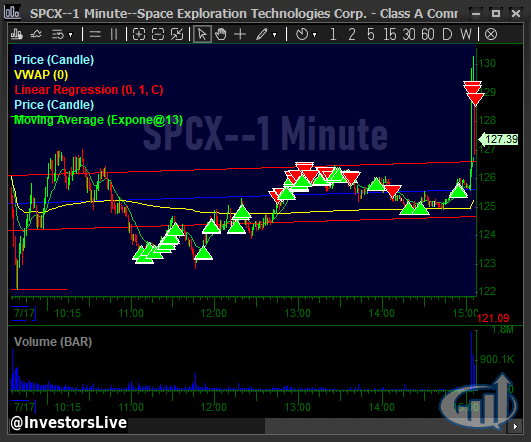Viewport: 531px width, 442px height.
Task: Close the SPCX chart window
Action: pyautogui.click(x=516, y=14)
